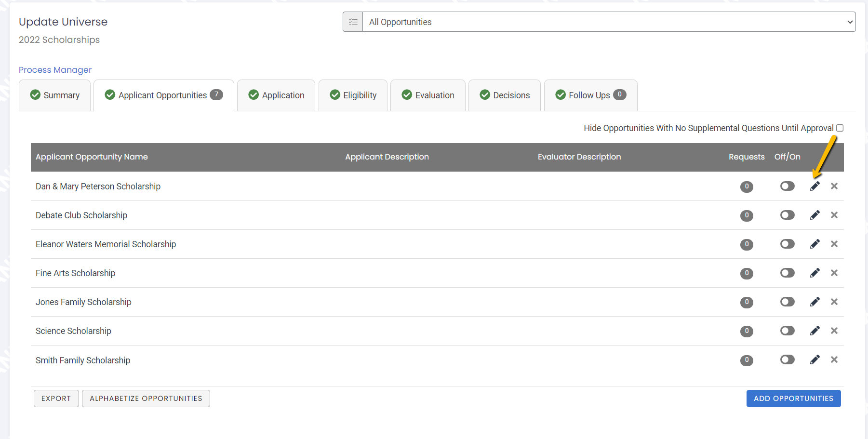This screenshot has height=439, width=868.
Task: Click the Applicant Opportunity Name column header
Action: click(92, 157)
